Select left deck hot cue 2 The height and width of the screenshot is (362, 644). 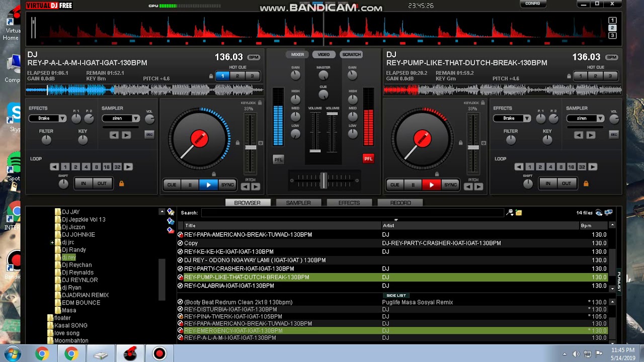tap(237, 76)
